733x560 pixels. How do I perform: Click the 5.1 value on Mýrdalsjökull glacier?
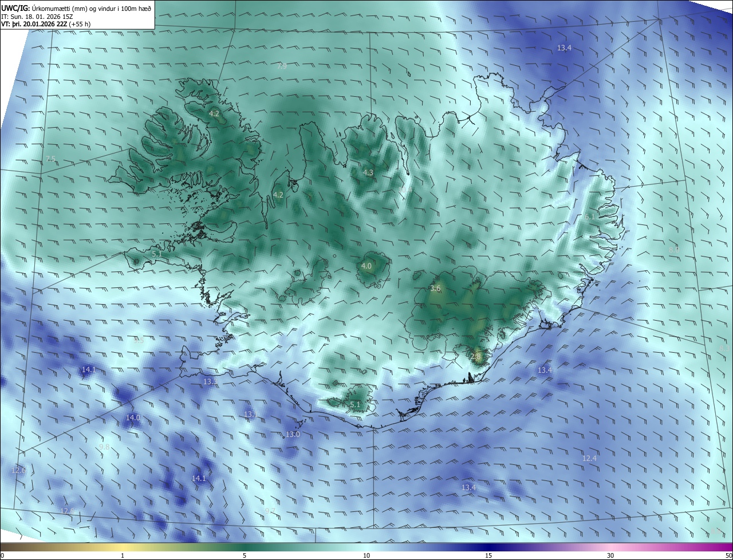355,405
